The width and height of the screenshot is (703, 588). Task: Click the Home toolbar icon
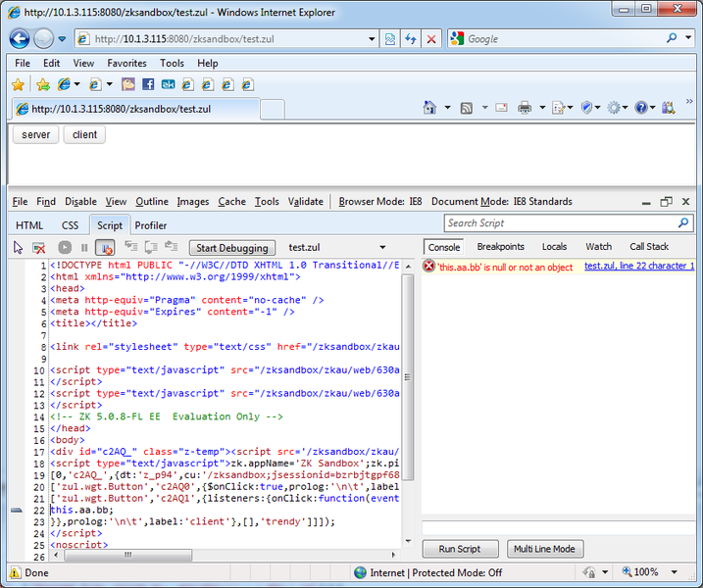(429, 108)
